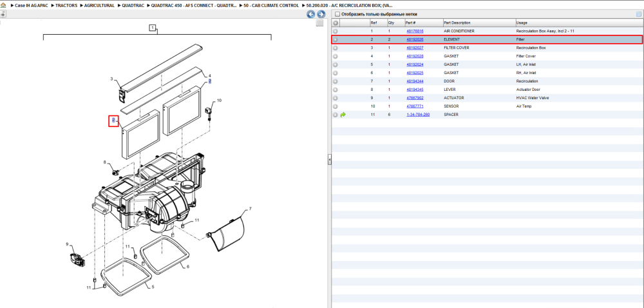Open the SENSOR part number link
This screenshot has height=308, width=644.
415,106
